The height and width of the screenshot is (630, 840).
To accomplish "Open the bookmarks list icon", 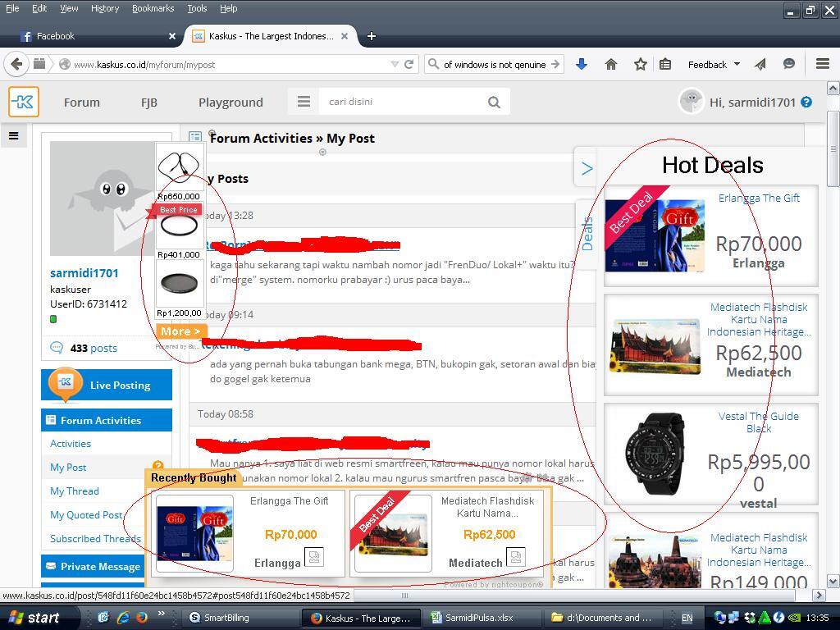I will tap(664, 64).
